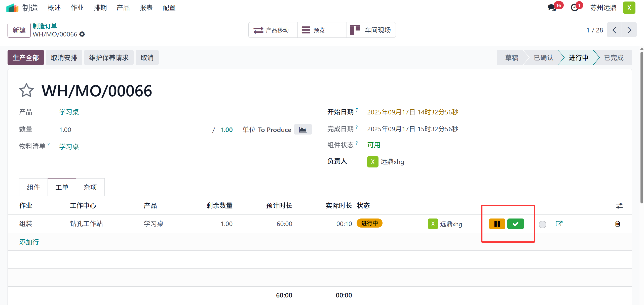Open the forecast chart icon next to To Produce
The width and height of the screenshot is (644, 305).
303,130
